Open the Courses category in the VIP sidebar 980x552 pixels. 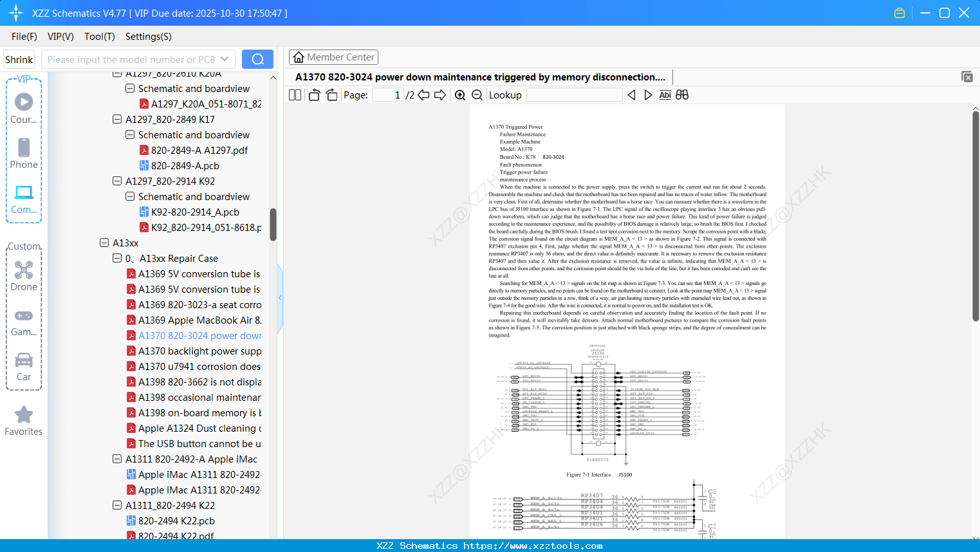click(x=24, y=109)
